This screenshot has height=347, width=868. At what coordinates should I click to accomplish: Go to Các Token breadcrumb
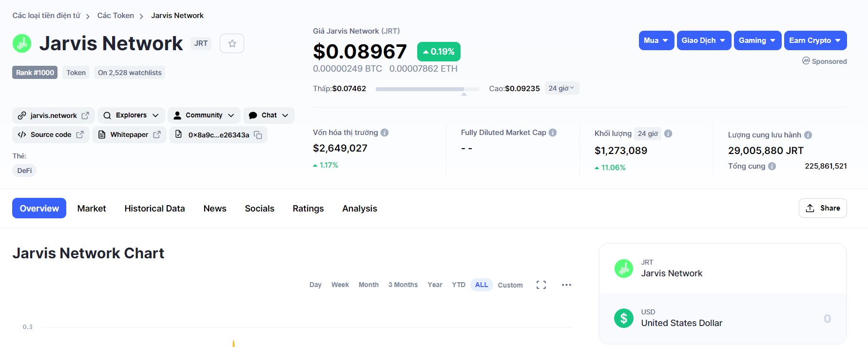(x=116, y=16)
